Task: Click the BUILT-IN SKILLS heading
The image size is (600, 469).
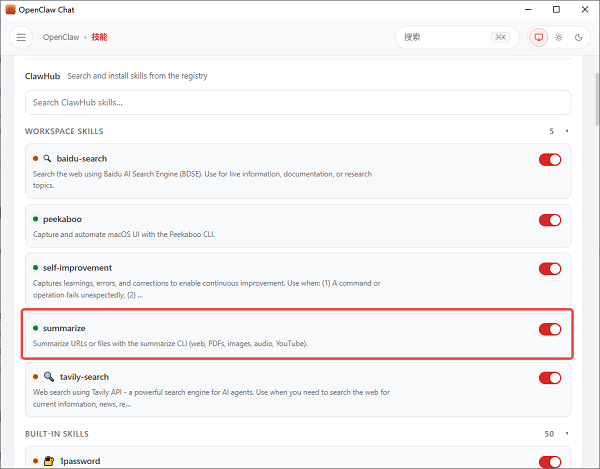Action: tap(57, 434)
